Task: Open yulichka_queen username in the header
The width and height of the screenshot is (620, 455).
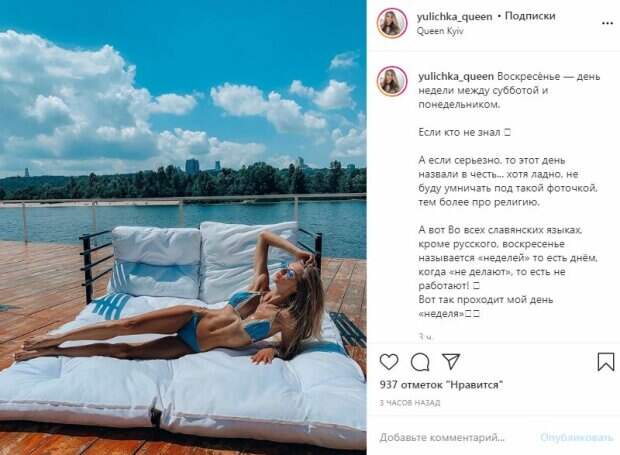Action: (454, 17)
